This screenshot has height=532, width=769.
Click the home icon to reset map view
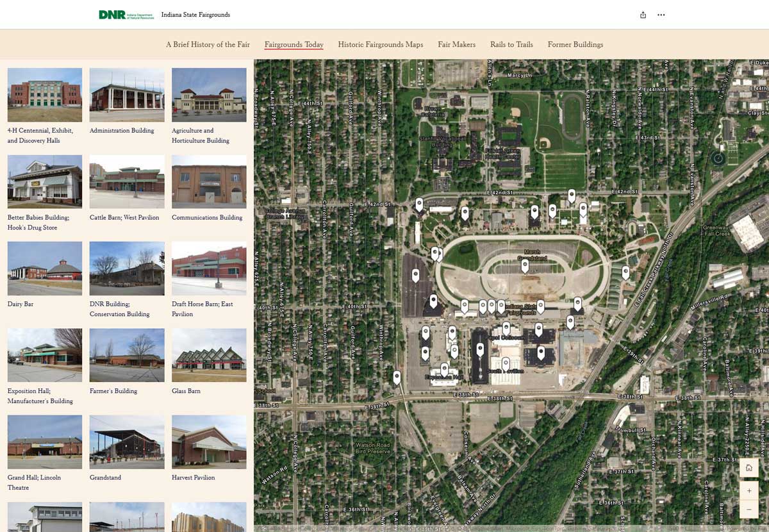pyautogui.click(x=748, y=467)
